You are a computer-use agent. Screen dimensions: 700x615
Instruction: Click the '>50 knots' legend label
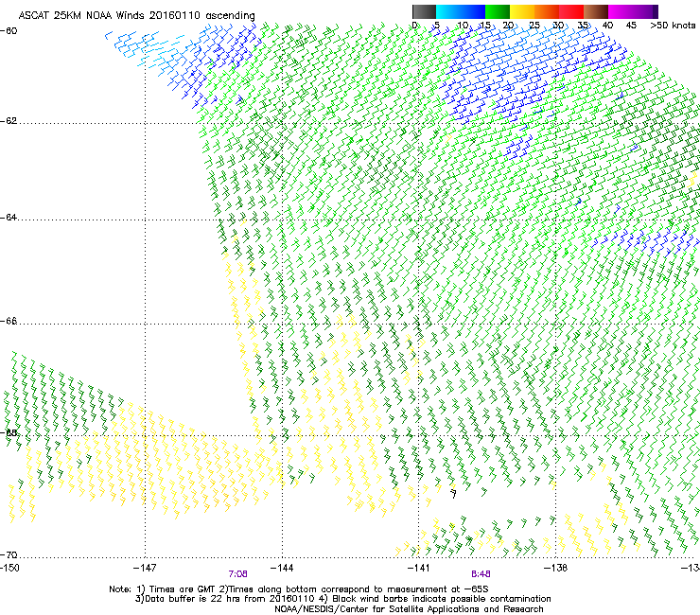pos(673,25)
